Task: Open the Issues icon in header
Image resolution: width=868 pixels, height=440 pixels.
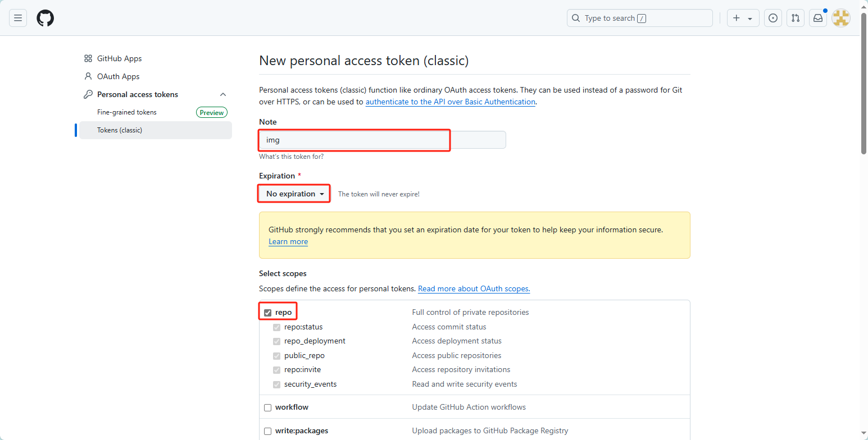Action: pyautogui.click(x=773, y=18)
